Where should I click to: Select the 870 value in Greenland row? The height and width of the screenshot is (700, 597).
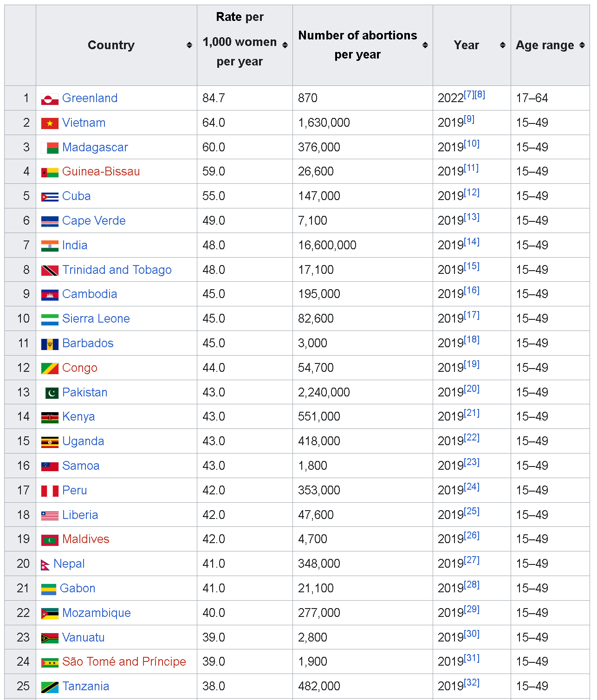pyautogui.click(x=308, y=98)
